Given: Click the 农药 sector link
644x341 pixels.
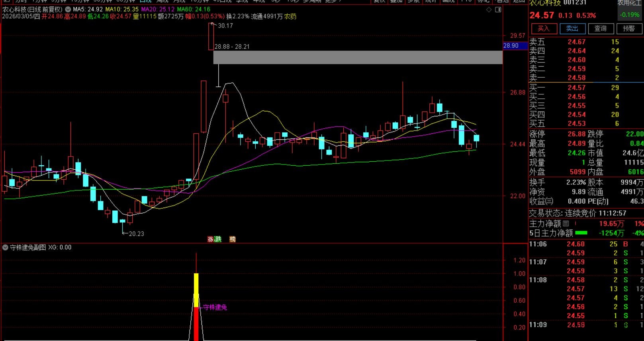Looking at the screenshot, I should tap(290, 16).
